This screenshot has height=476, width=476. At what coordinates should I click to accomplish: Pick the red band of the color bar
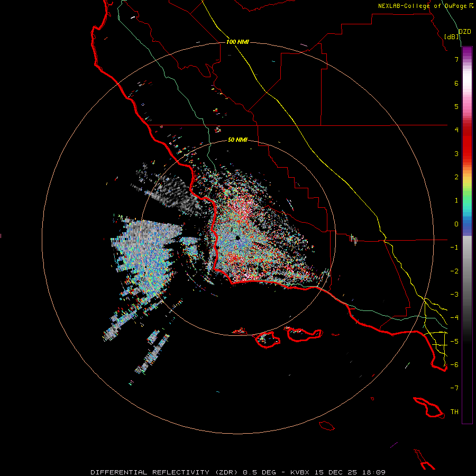click(467, 143)
